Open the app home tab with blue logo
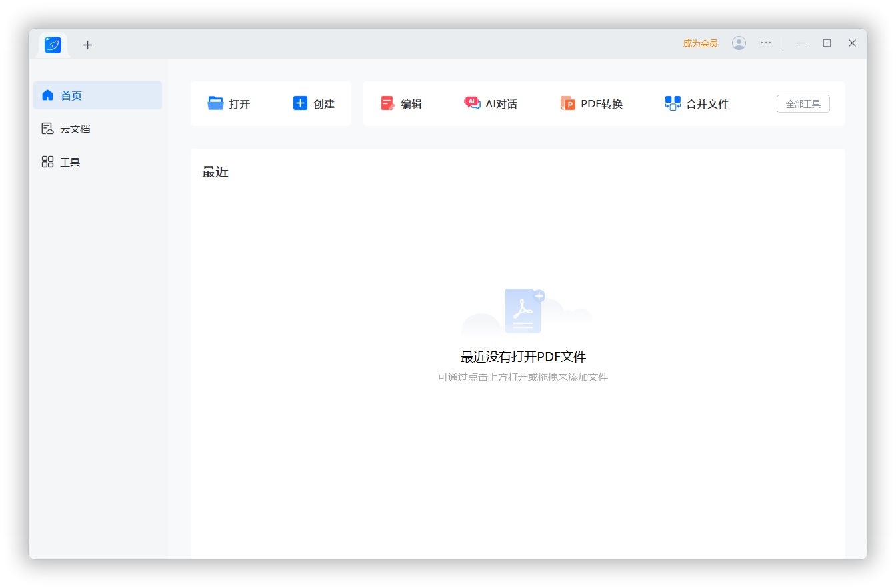896x588 pixels. (x=53, y=45)
